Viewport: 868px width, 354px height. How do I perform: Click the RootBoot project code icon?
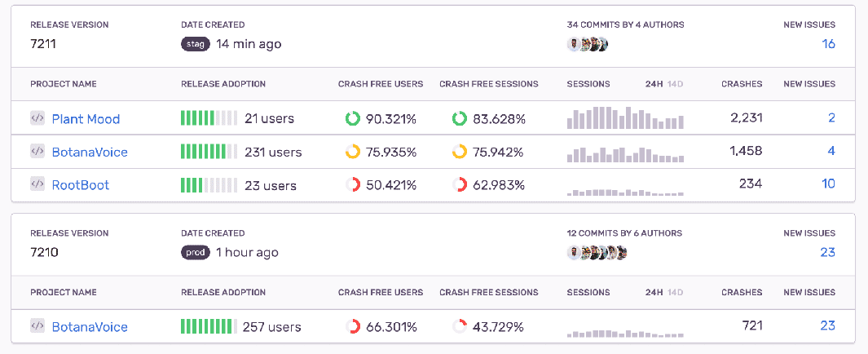[37, 184]
